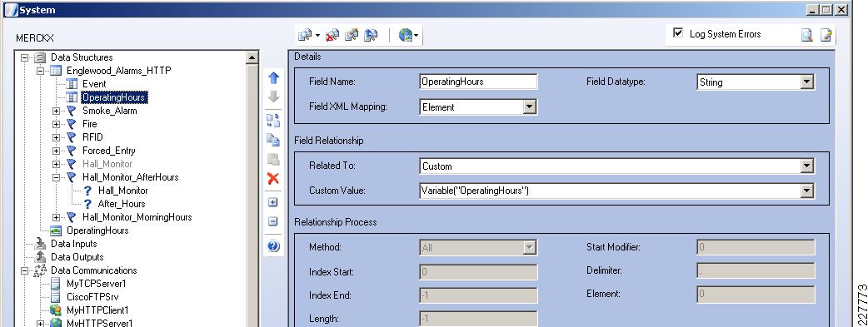This screenshot has width=868, height=327.
Task: Click the Data Structures node icon
Action: click(x=40, y=57)
